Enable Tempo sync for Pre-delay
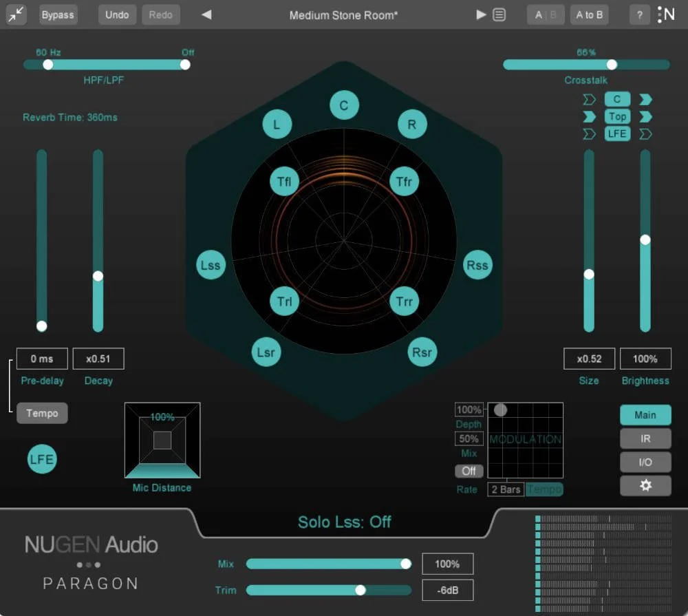Image resolution: width=688 pixels, height=616 pixels. pos(42,413)
